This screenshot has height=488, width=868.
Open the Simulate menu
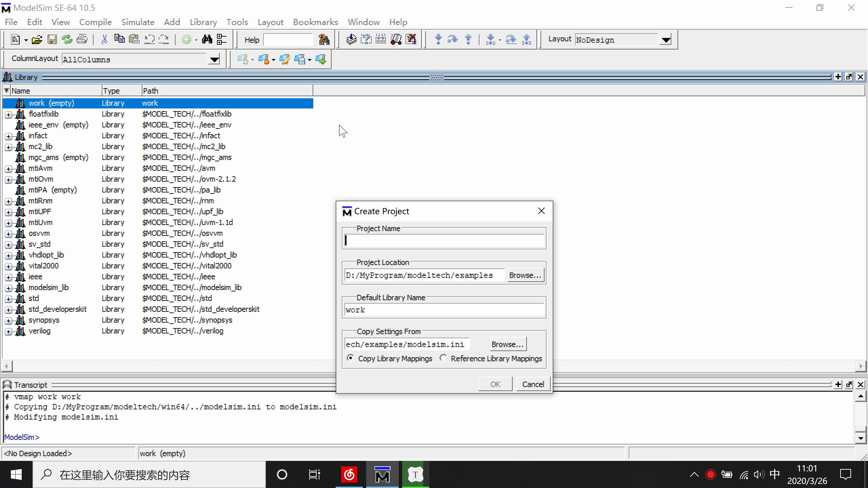click(138, 22)
